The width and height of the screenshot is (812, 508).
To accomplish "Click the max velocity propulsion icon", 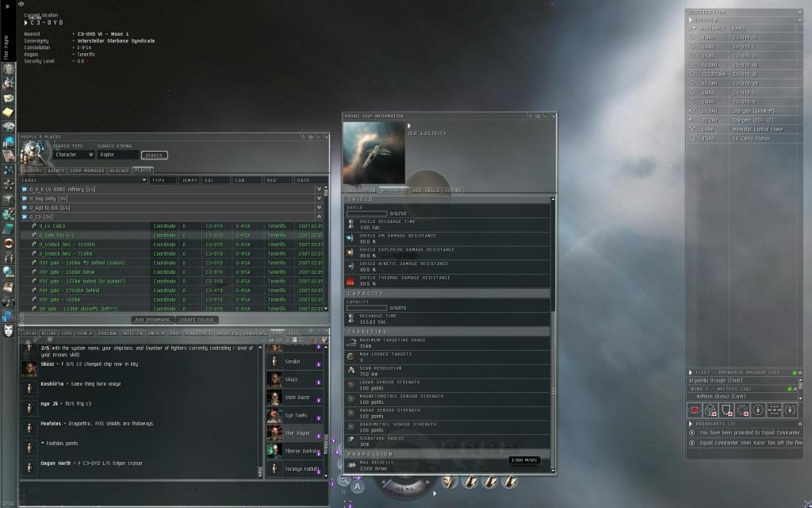I will click(351, 464).
